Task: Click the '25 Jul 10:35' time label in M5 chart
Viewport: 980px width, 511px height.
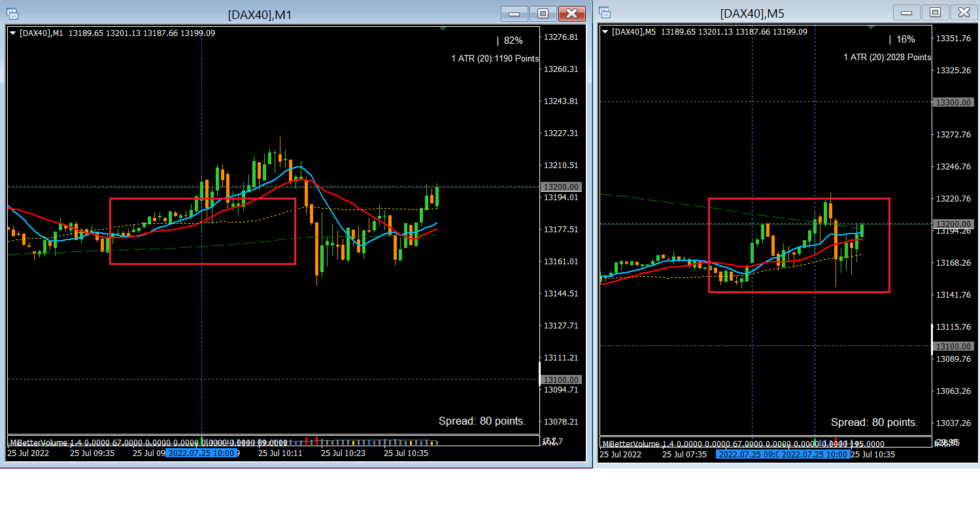Action: click(x=873, y=455)
